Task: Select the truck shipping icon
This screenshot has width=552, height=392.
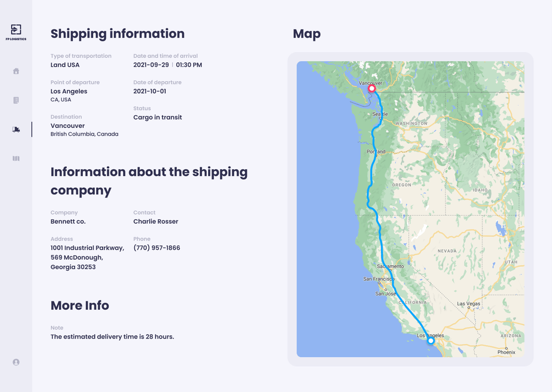Action: coord(16,130)
